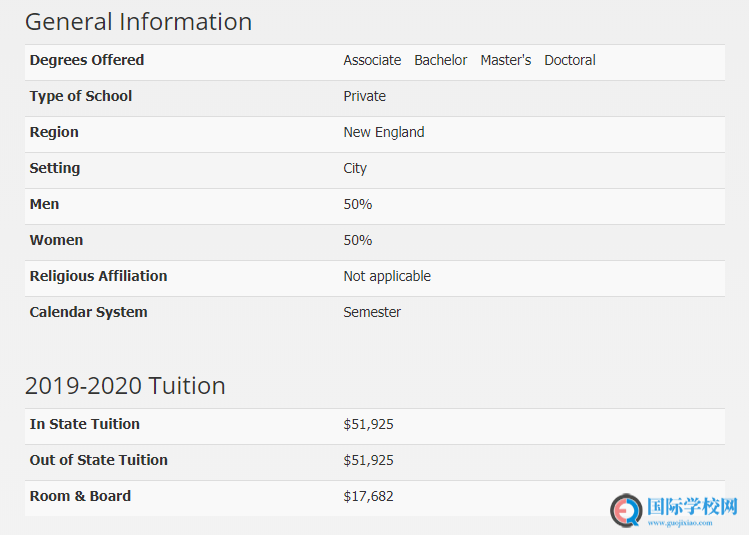Select the Region row label

(x=54, y=132)
